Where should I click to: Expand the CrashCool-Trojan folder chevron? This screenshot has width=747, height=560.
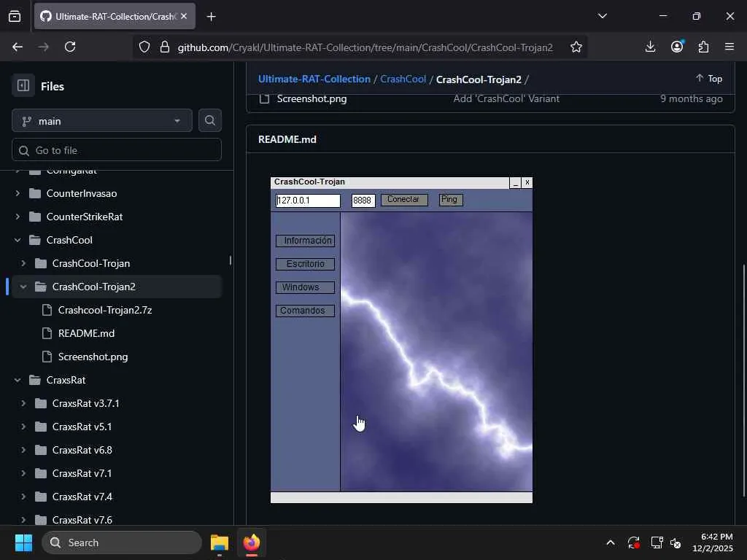pos(23,263)
